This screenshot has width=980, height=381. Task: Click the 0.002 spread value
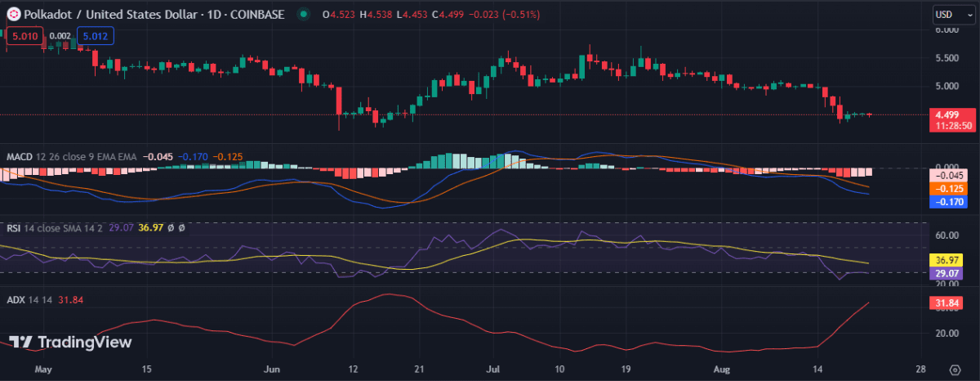point(60,36)
